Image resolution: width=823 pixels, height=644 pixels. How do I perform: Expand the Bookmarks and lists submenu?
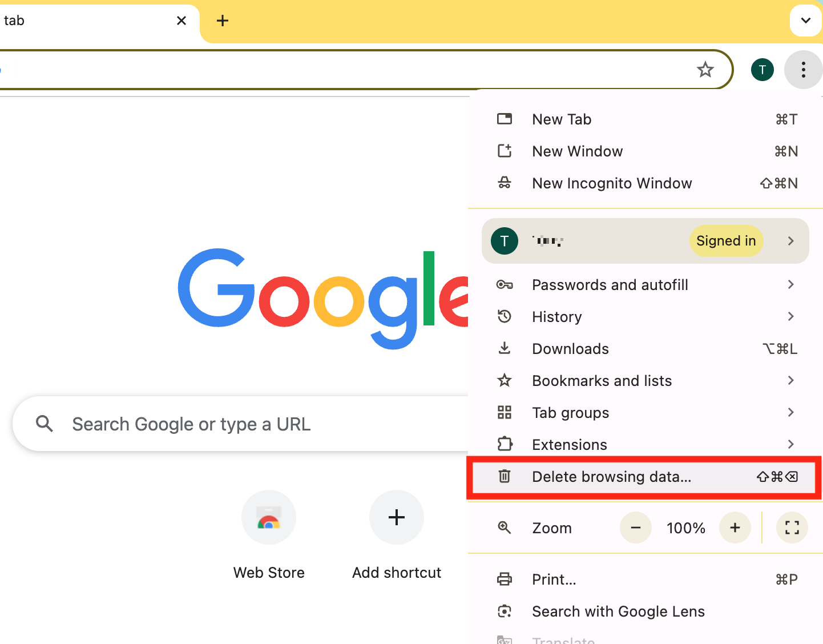790,380
